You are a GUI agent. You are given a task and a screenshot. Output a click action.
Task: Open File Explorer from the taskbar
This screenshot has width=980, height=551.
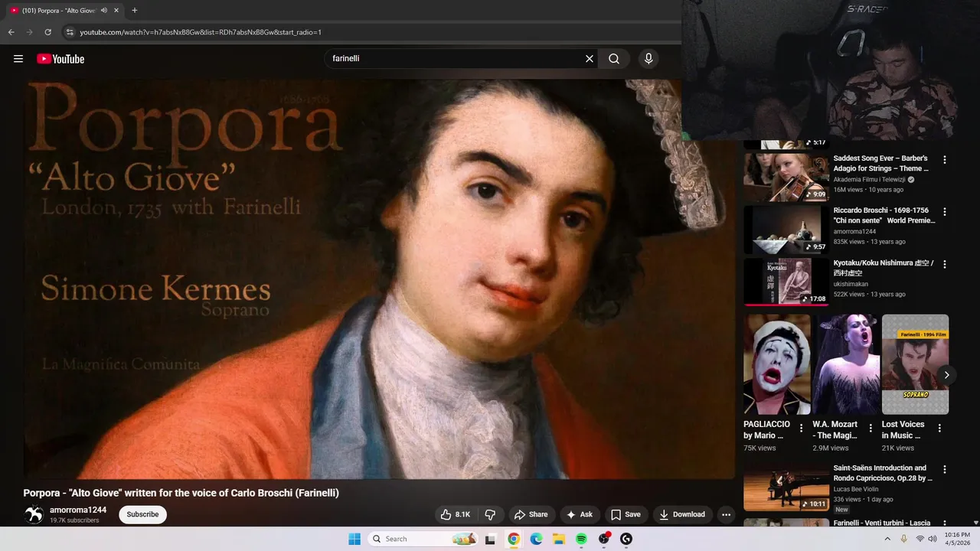coord(559,539)
